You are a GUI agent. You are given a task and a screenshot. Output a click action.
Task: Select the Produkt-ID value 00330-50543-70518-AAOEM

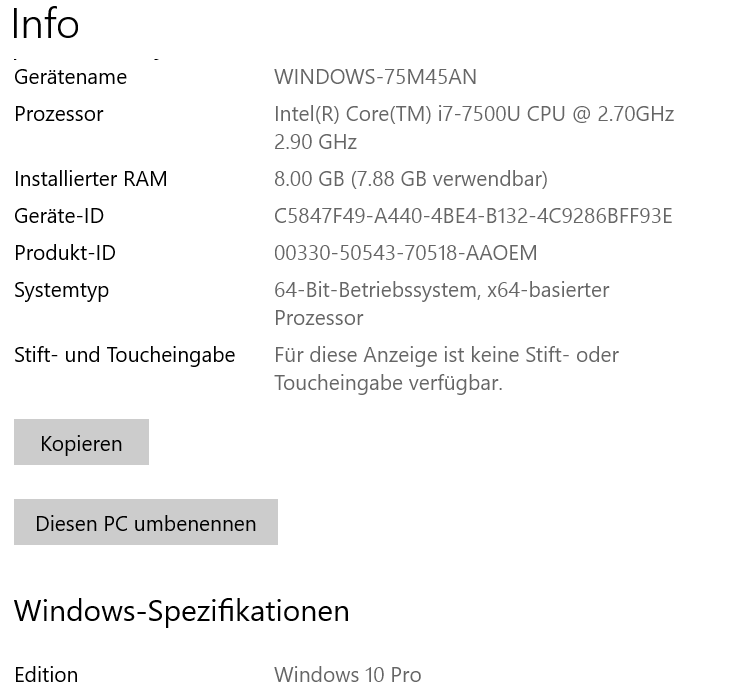(405, 253)
